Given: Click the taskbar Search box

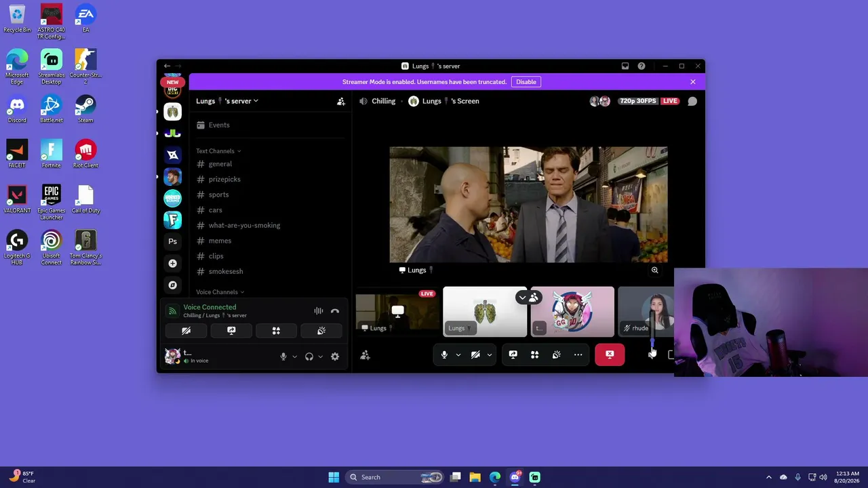Looking at the screenshot, I should (x=395, y=477).
